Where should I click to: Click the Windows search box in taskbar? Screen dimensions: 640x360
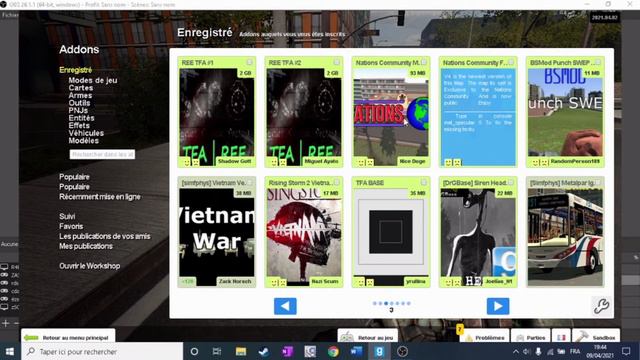[103, 351]
